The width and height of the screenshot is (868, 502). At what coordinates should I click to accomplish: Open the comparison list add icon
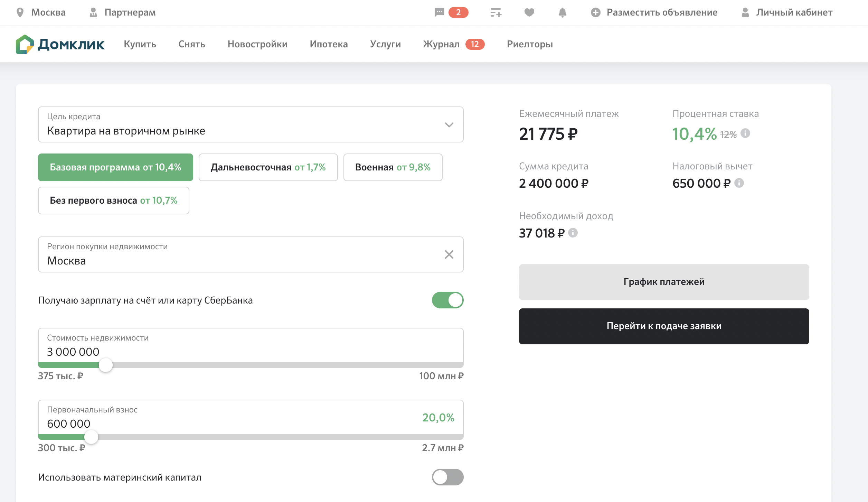[x=496, y=13]
